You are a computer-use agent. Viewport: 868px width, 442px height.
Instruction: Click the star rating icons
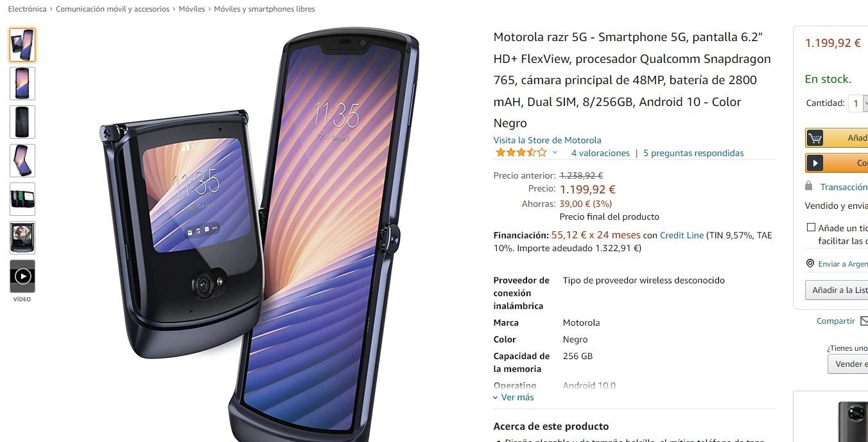click(x=521, y=153)
